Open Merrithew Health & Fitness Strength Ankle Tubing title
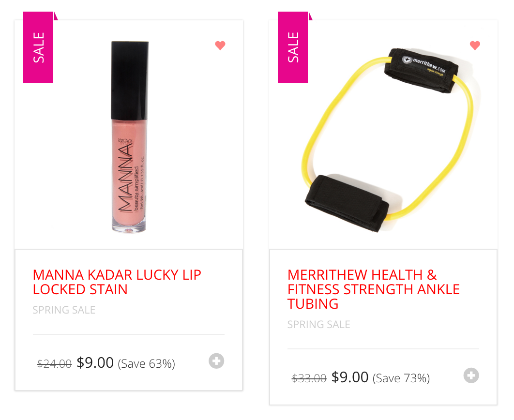 coord(373,289)
